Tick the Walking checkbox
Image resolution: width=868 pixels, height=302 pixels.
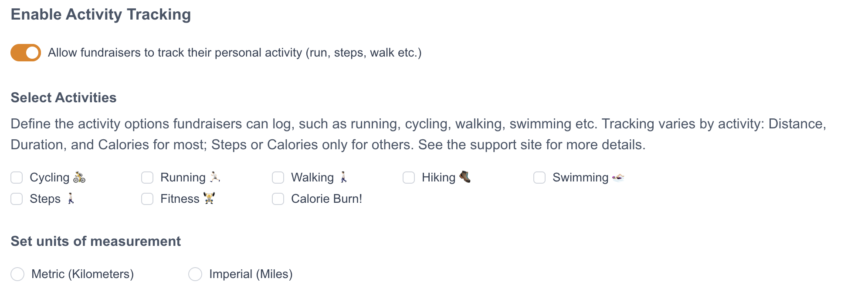coord(278,178)
